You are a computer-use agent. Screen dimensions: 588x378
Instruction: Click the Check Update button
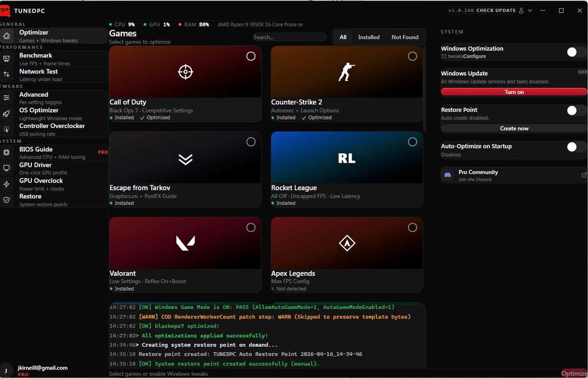coord(496,10)
